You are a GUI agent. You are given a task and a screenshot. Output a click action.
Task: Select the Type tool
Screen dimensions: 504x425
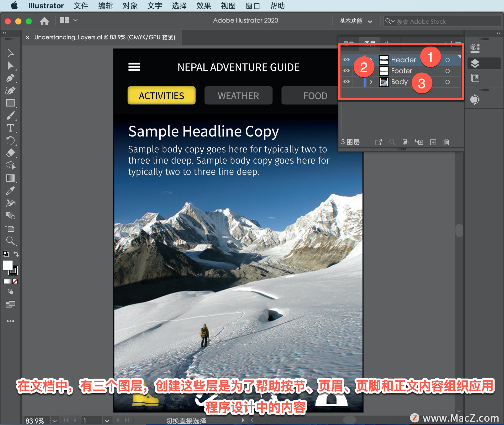pyautogui.click(x=10, y=128)
